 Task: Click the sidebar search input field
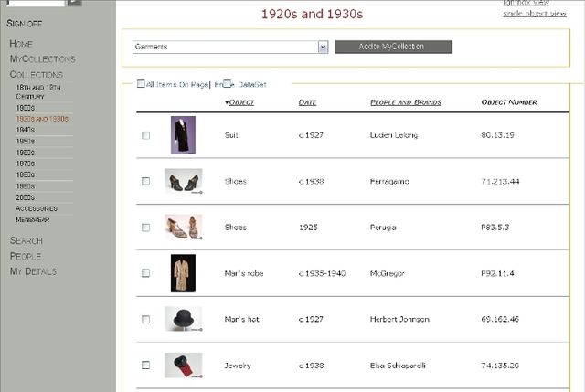coord(36,2)
